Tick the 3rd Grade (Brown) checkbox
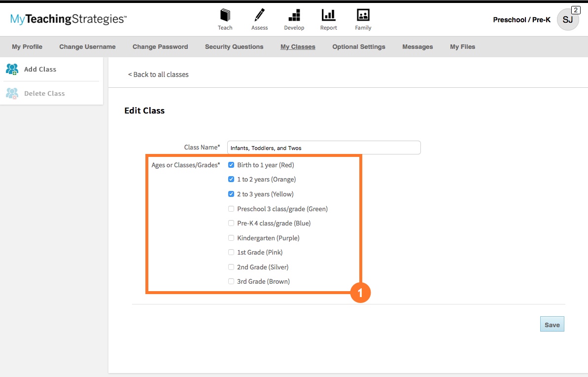 click(231, 282)
